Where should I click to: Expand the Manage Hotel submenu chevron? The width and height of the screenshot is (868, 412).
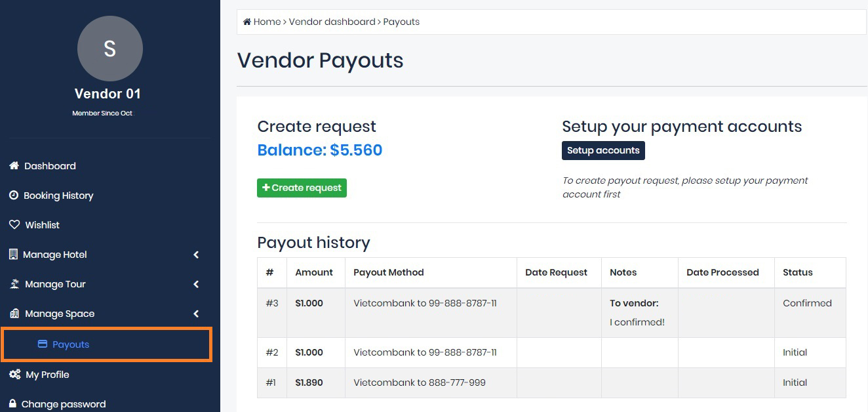(196, 255)
